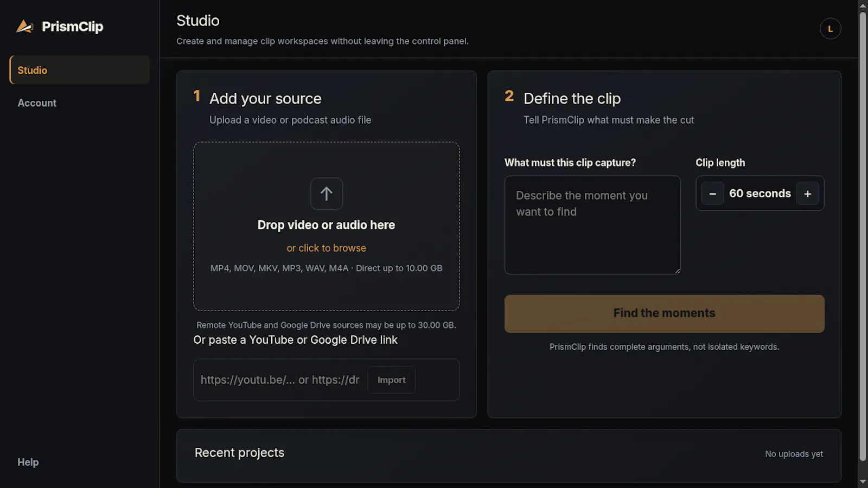Click the supported formats line 'MP4, MOV, MKV...'
This screenshot has width=868, height=488.
tap(326, 268)
